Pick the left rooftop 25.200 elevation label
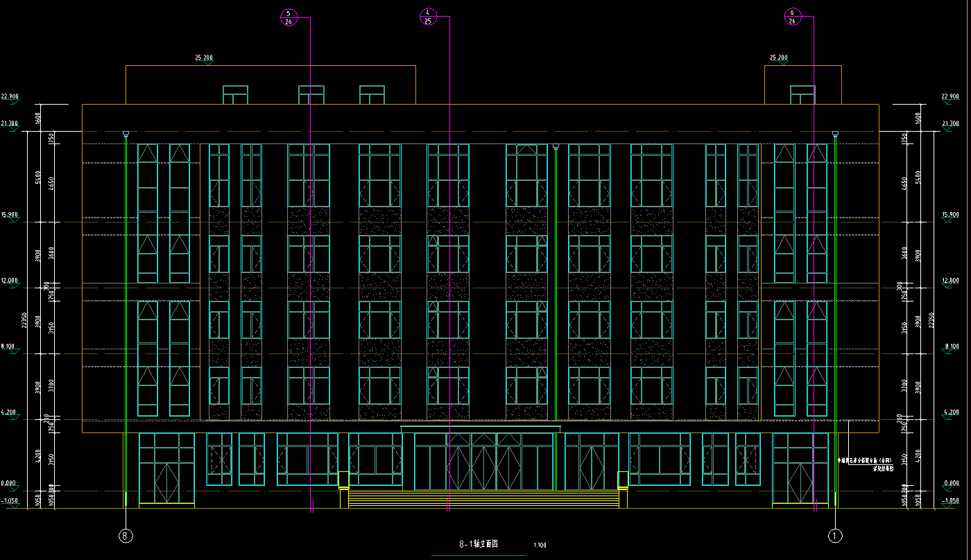This screenshot has height=560, width=971. point(204,58)
